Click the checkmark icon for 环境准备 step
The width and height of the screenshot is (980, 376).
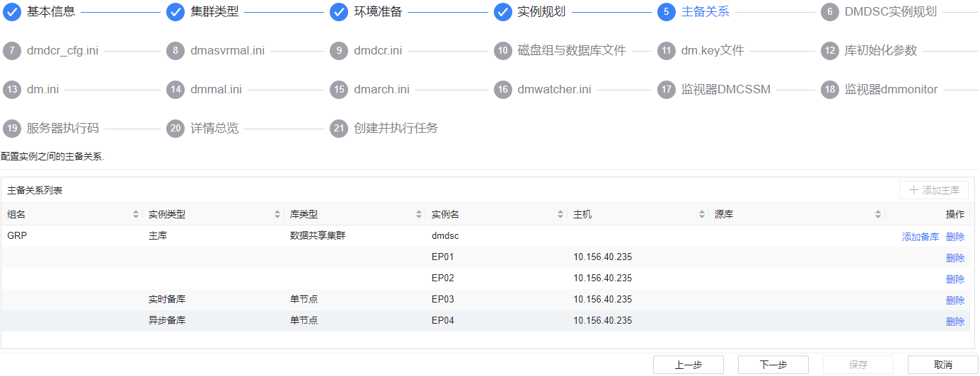coord(339,12)
